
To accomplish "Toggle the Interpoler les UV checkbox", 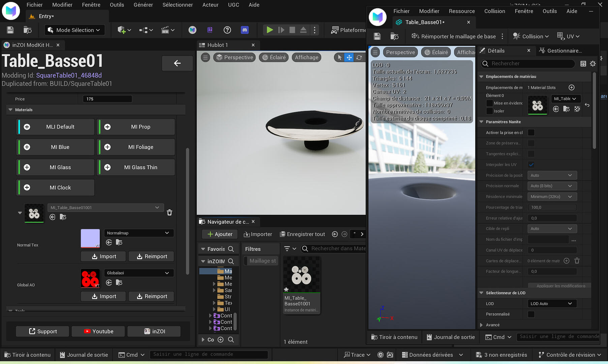I will pos(531,164).
